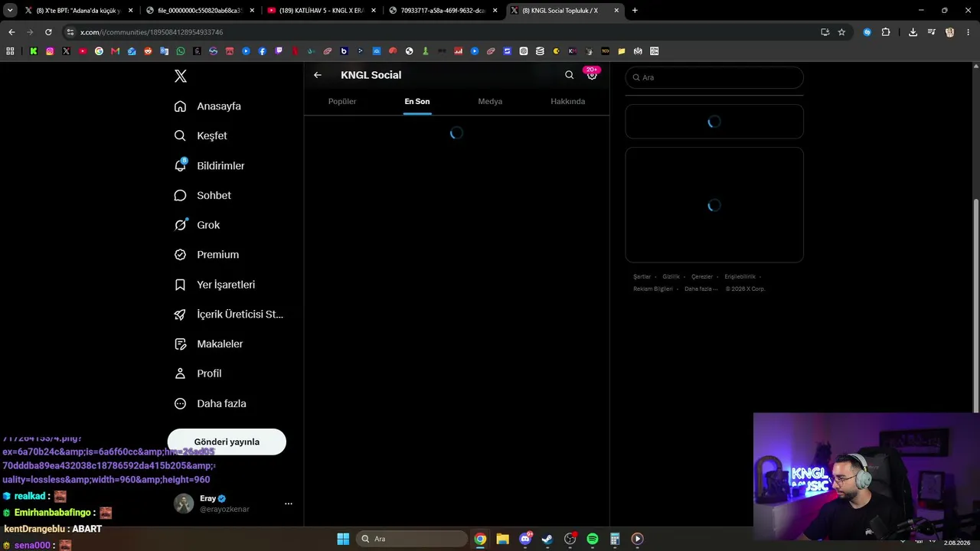Open Bildirimler notifications
Viewport: 980px width, 551px height.
click(x=209, y=165)
